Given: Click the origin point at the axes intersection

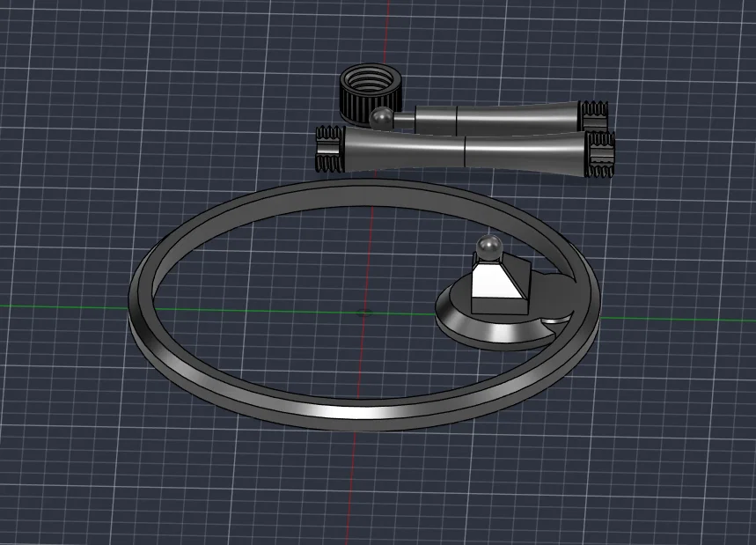Looking at the screenshot, I should pos(364,313).
